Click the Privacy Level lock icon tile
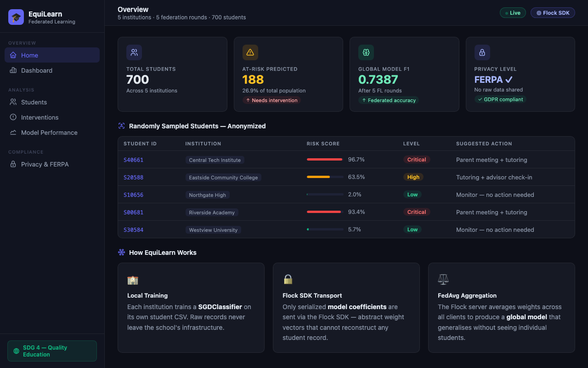588x368 pixels. [x=482, y=52]
